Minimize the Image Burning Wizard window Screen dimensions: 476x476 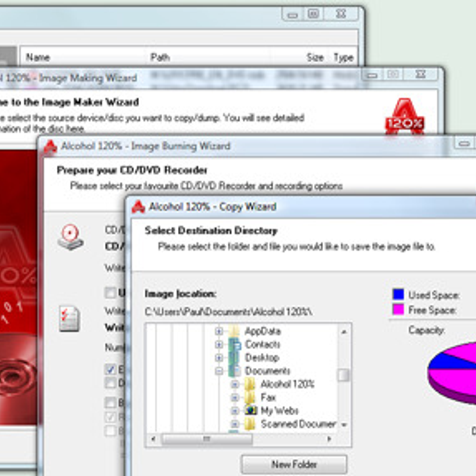(464, 143)
